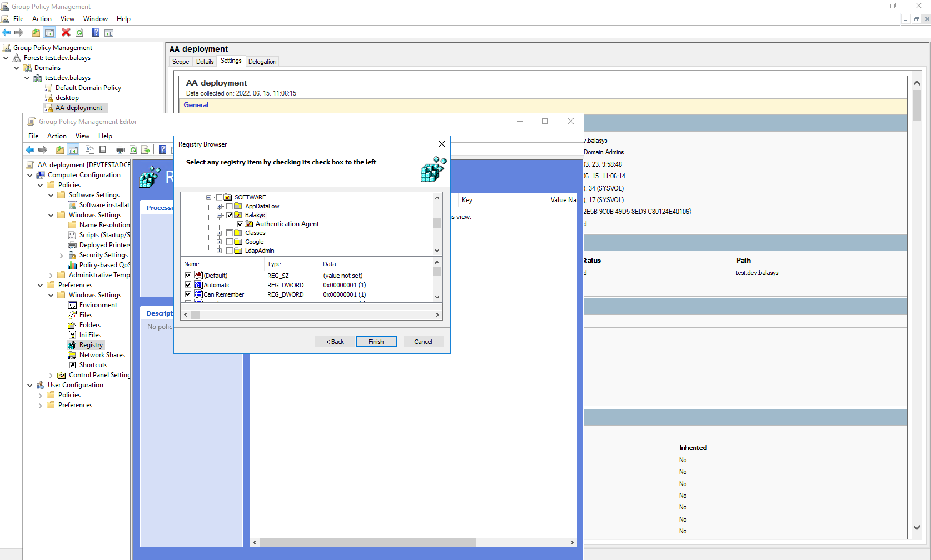Image resolution: width=931 pixels, height=560 pixels.
Task: Click scroll down arrow of settings report
Action: pos(917,528)
